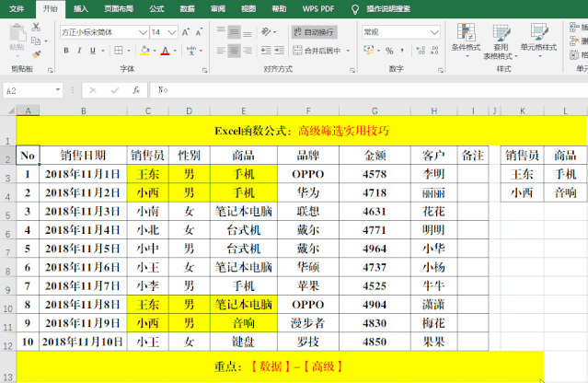Screen dimensions: 588x383
Task: Toggle Italic formatting
Action: tap(78, 51)
